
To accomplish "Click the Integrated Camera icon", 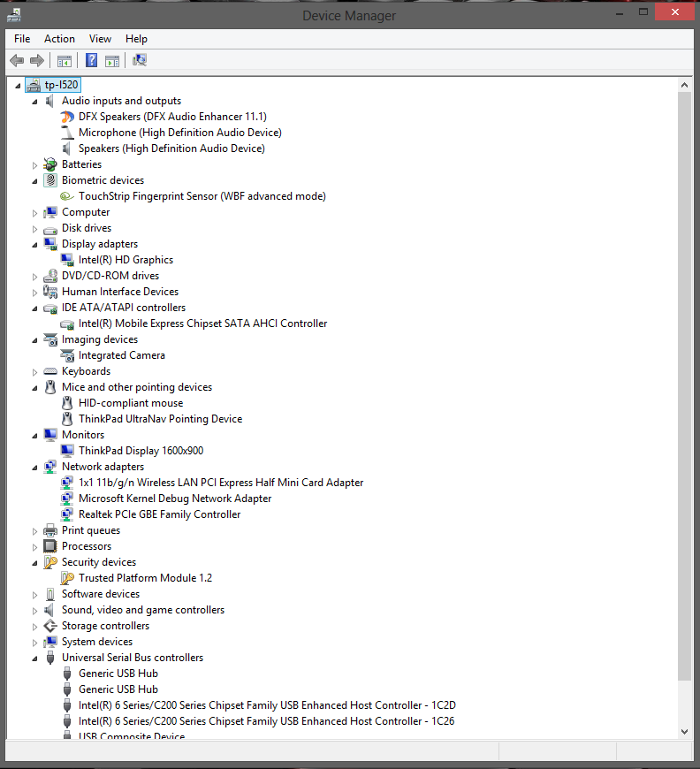I will click(x=67, y=355).
